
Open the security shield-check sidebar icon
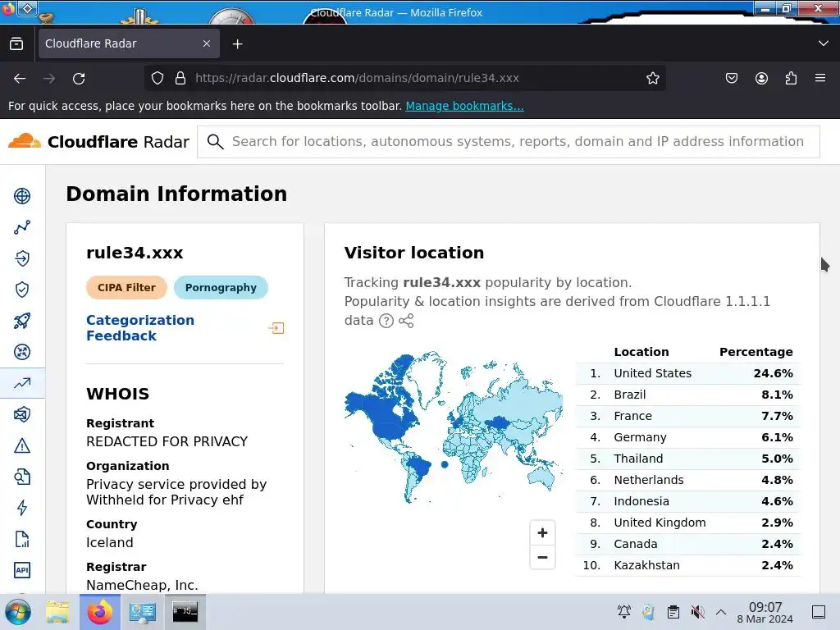click(22, 290)
